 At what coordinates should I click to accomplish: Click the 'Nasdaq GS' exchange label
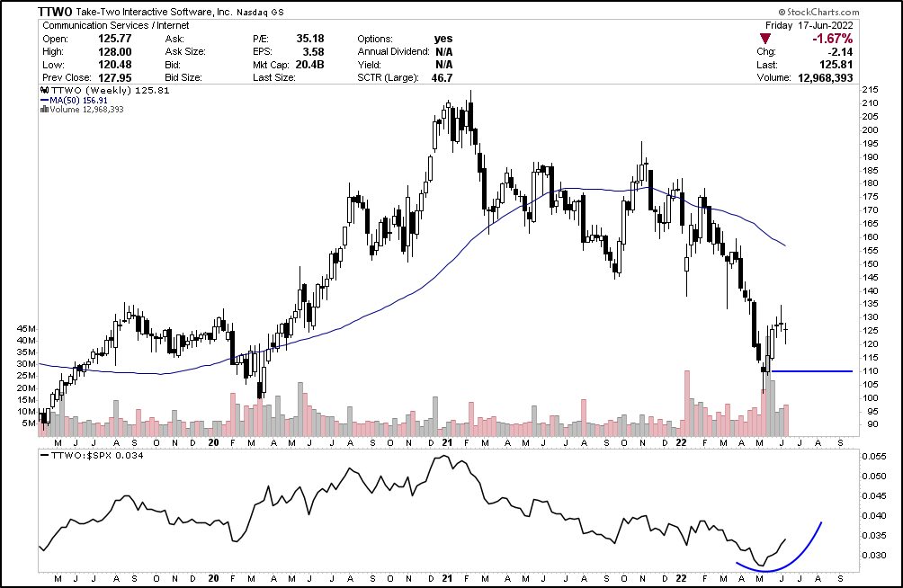pos(260,13)
